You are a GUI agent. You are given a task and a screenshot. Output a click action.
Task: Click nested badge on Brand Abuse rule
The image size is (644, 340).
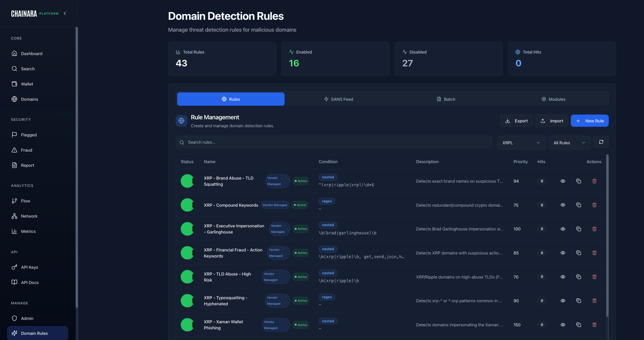328,177
